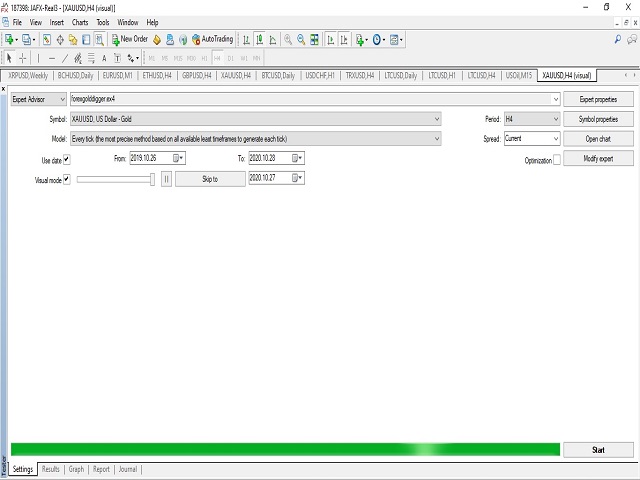The height and width of the screenshot is (480, 640).
Task: Uncheck the 'Visual mode' checkbox
Action: tap(67, 179)
